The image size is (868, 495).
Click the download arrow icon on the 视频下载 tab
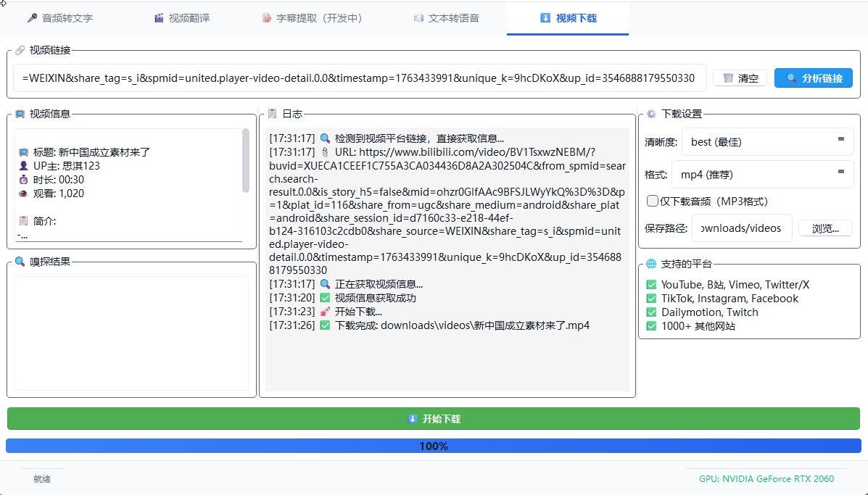click(x=545, y=18)
